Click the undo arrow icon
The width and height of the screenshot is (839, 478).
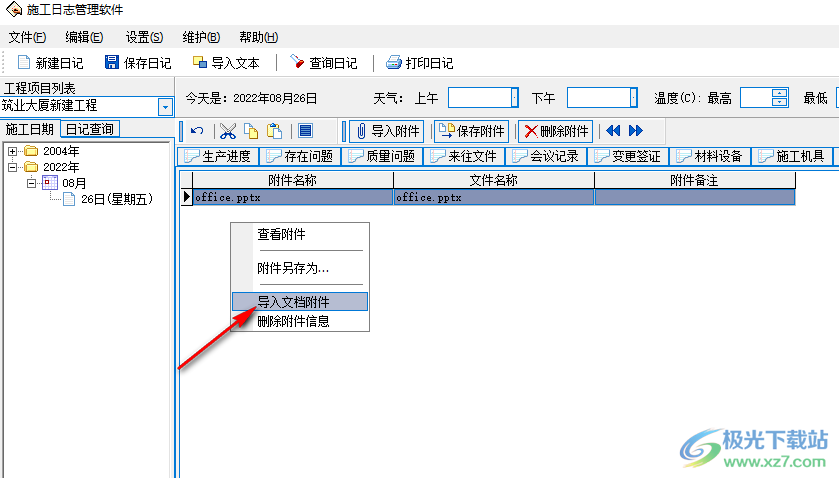point(197,131)
